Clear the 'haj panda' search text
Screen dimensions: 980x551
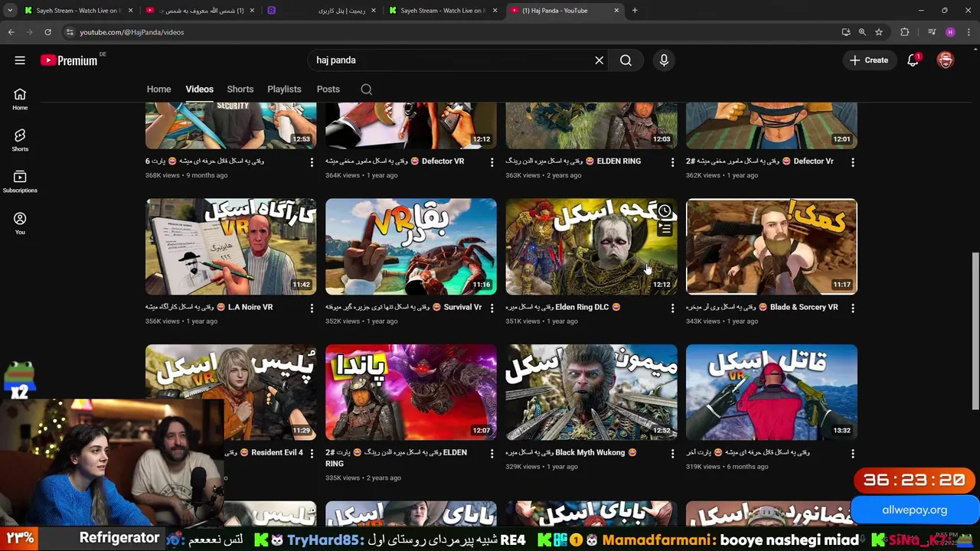click(x=599, y=60)
